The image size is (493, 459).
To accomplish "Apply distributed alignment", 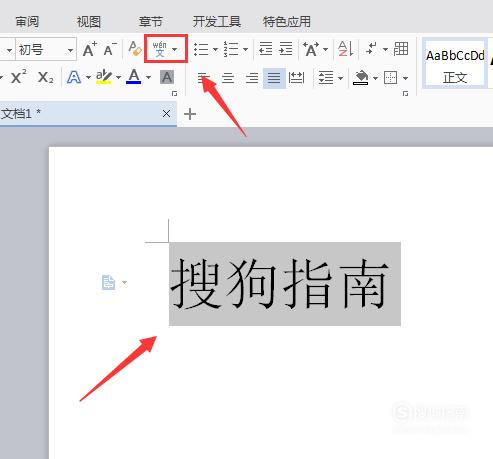I will click(x=296, y=78).
